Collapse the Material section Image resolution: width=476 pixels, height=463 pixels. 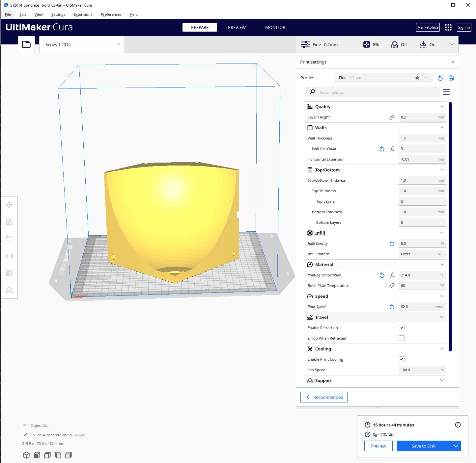pos(375,265)
